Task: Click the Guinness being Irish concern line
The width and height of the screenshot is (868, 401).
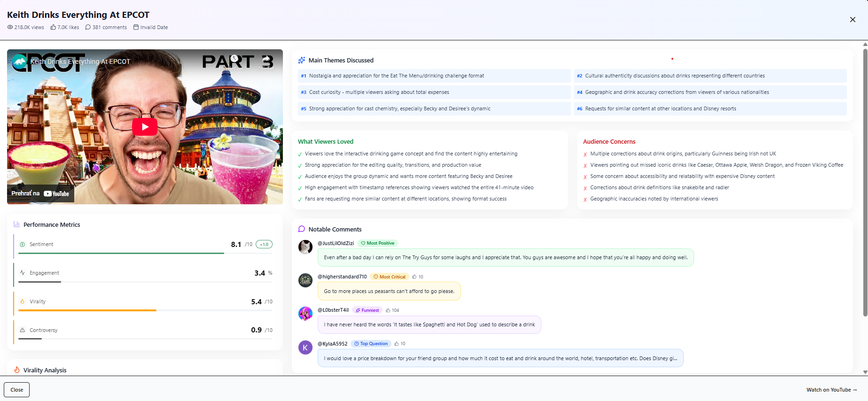Action: (683, 154)
